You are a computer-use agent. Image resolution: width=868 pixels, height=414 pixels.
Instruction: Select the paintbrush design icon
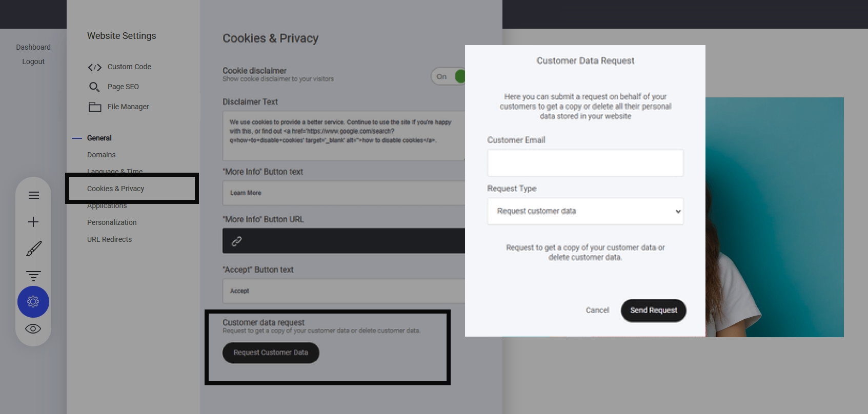pos(33,249)
